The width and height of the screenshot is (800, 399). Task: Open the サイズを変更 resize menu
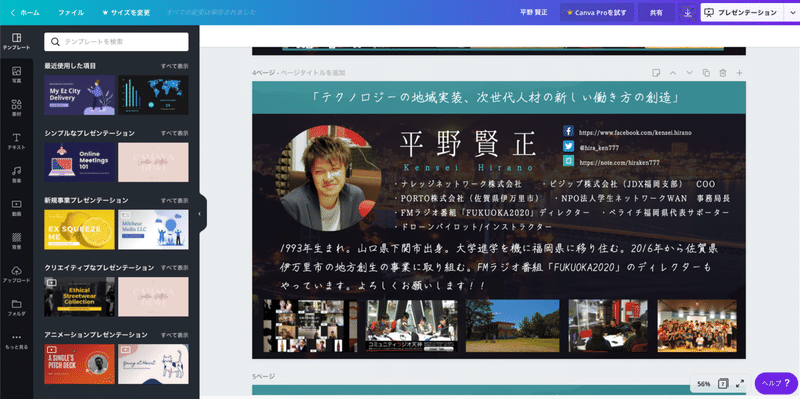click(126, 13)
